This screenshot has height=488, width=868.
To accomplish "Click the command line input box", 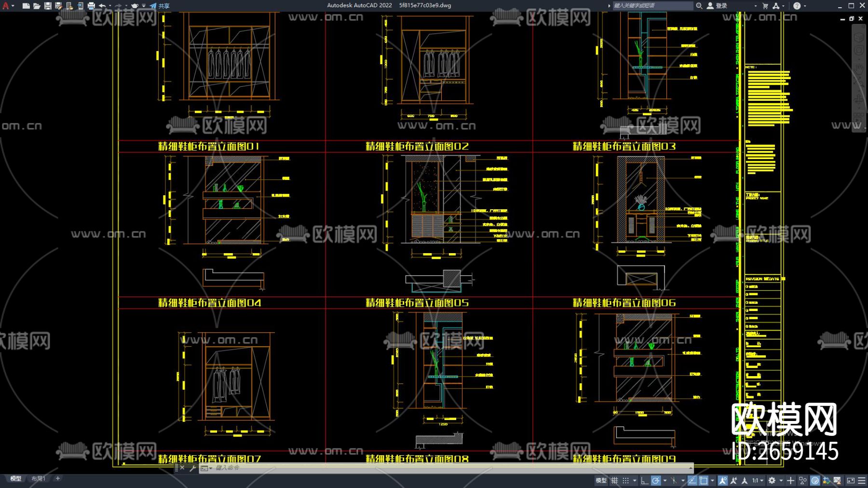I will [x=434, y=468].
